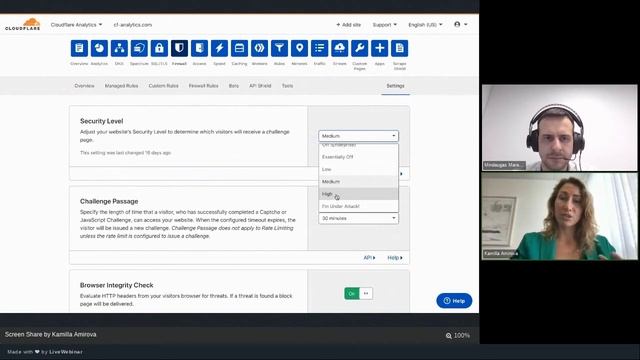Switch to the Managed Rules tab

(121, 86)
